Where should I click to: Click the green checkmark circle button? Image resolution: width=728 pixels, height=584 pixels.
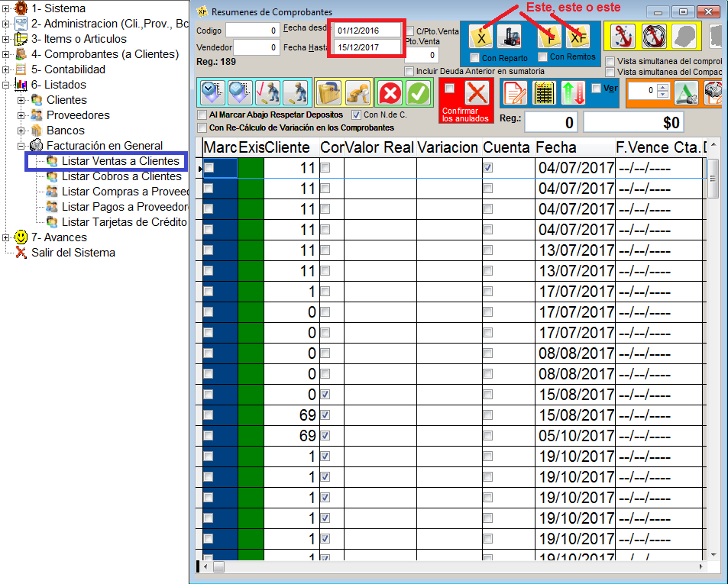click(x=418, y=93)
